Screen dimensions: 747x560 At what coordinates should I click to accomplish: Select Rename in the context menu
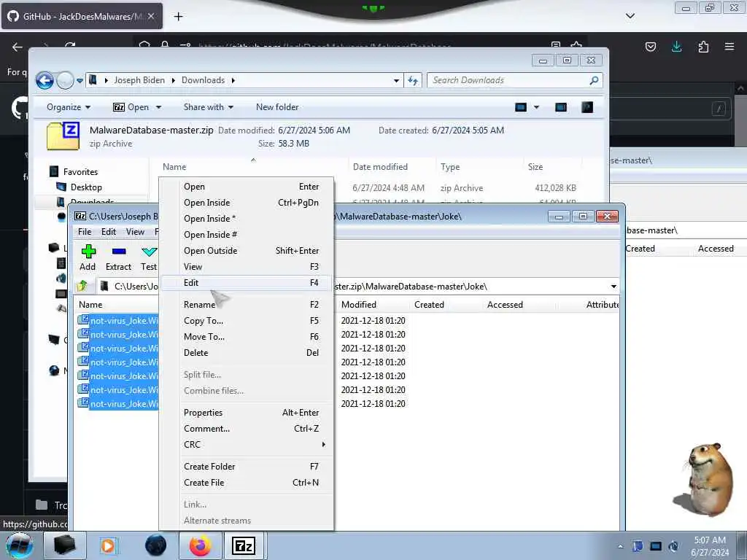tap(247, 304)
